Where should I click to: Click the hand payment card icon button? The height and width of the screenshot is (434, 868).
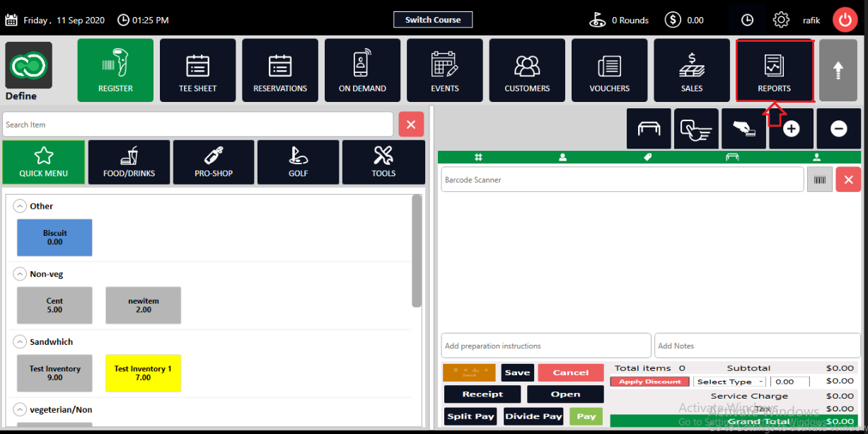(743, 129)
